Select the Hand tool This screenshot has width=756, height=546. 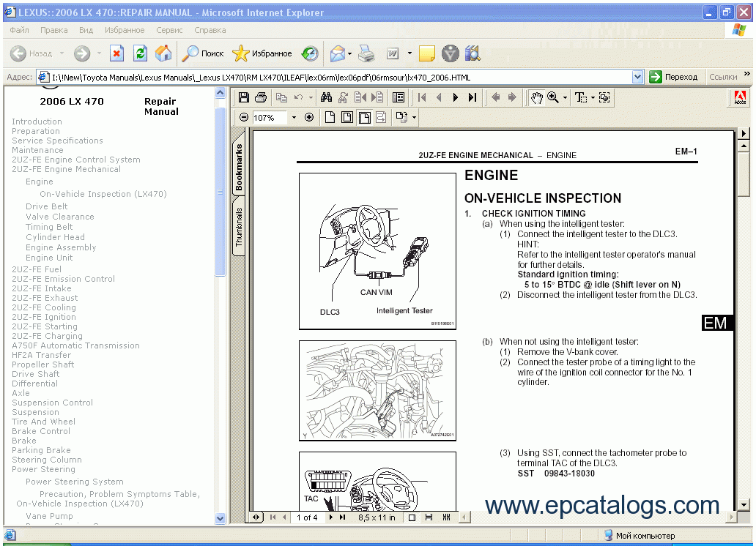[537, 98]
